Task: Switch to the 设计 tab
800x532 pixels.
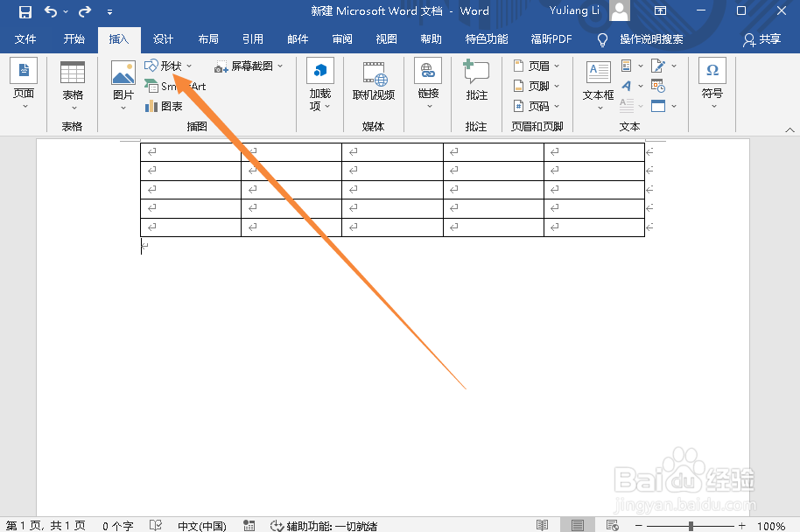Action: (164, 39)
